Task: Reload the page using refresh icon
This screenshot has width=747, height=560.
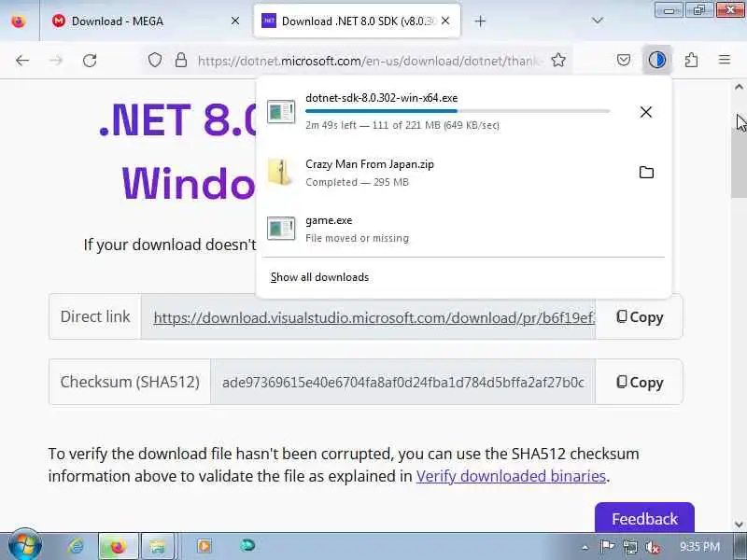Action: click(x=90, y=61)
